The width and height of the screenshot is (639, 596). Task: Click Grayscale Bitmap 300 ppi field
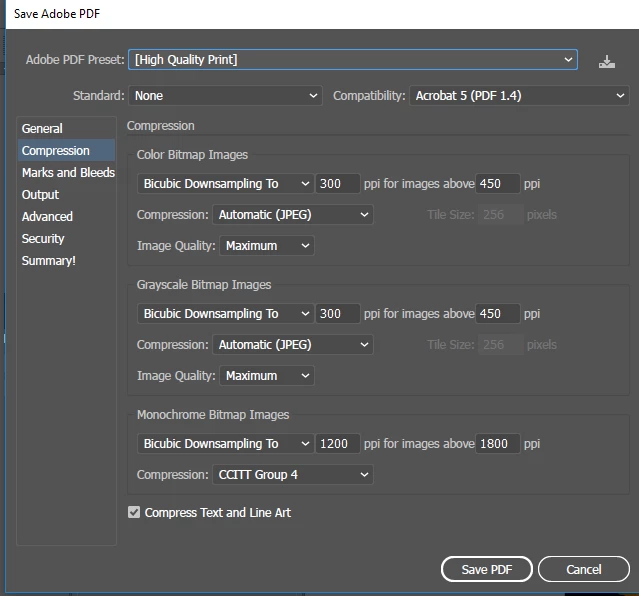coord(337,313)
